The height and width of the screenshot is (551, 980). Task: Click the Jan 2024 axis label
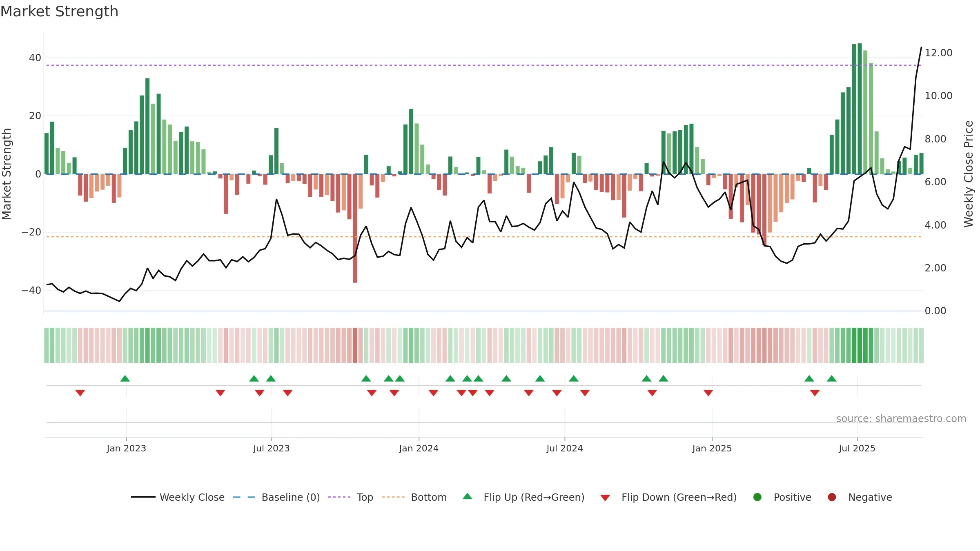419,448
